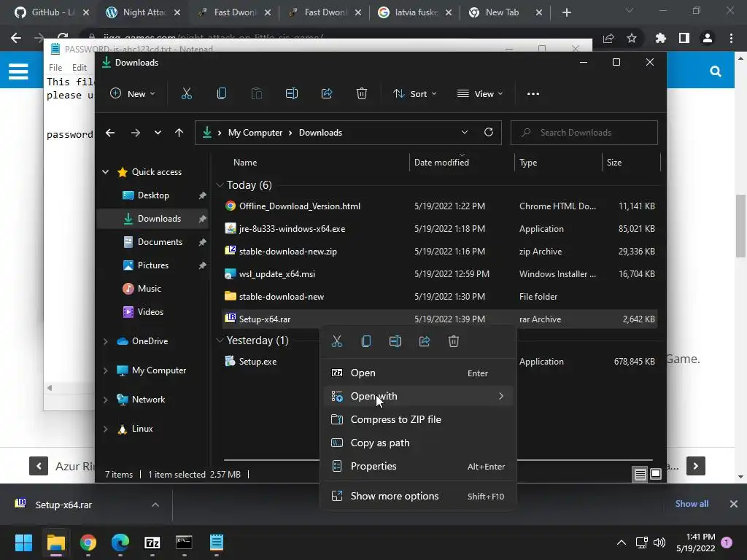Go back in Explorer navigation
This screenshot has width=747, height=560.
(110, 133)
